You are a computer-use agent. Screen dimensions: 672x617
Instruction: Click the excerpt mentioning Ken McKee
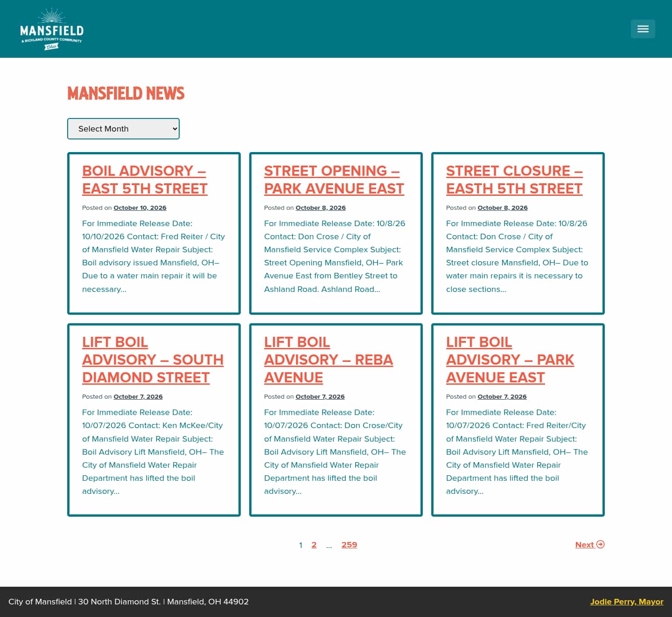[x=153, y=451]
